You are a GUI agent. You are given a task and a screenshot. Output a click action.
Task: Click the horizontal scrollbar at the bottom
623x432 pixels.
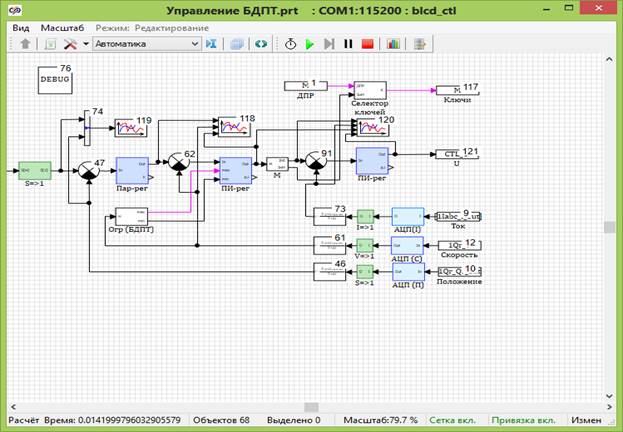pyautogui.click(x=311, y=407)
